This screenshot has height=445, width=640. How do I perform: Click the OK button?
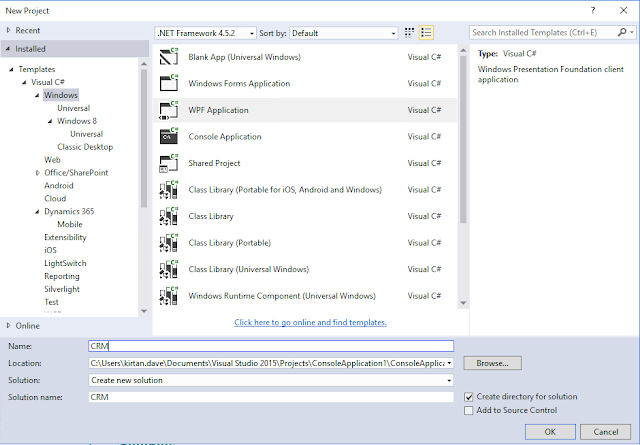(550, 432)
